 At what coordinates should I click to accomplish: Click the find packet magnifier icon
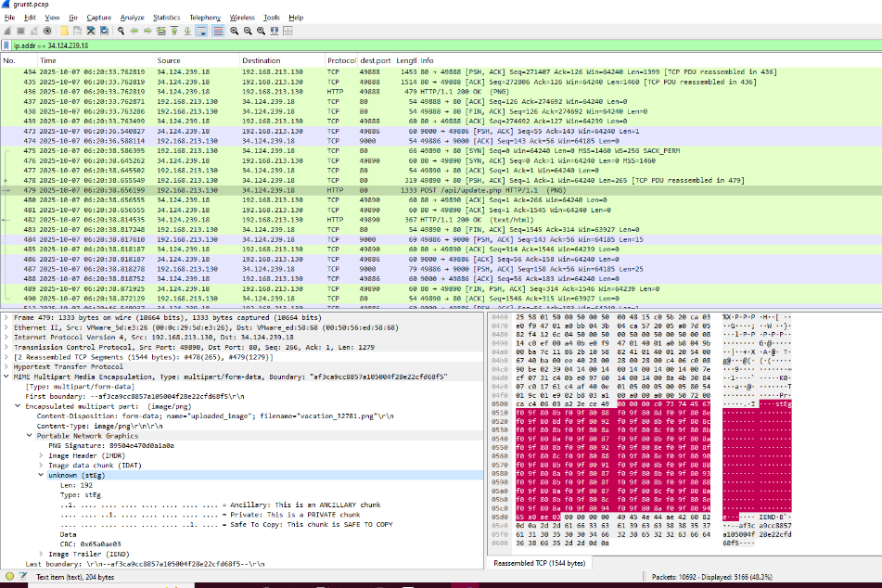coord(121,31)
